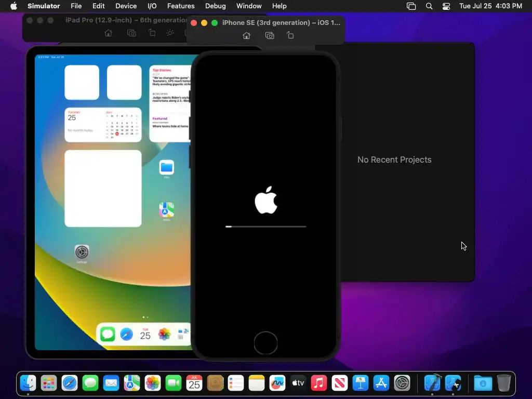
Task: Open Music from the Dock
Action: 319,383
